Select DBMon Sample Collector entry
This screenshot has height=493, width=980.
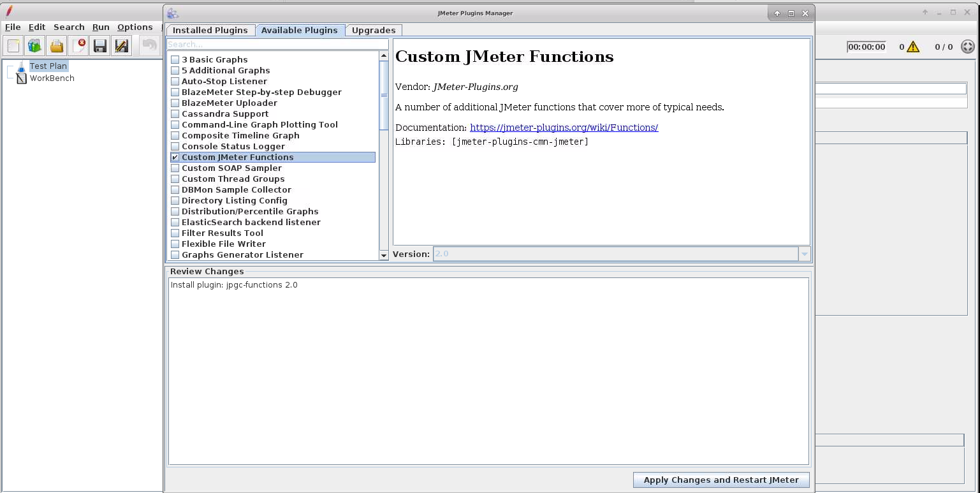237,190
